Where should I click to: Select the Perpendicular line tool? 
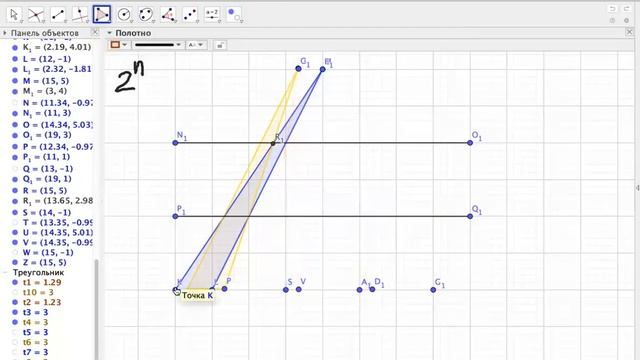[x=80, y=15]
